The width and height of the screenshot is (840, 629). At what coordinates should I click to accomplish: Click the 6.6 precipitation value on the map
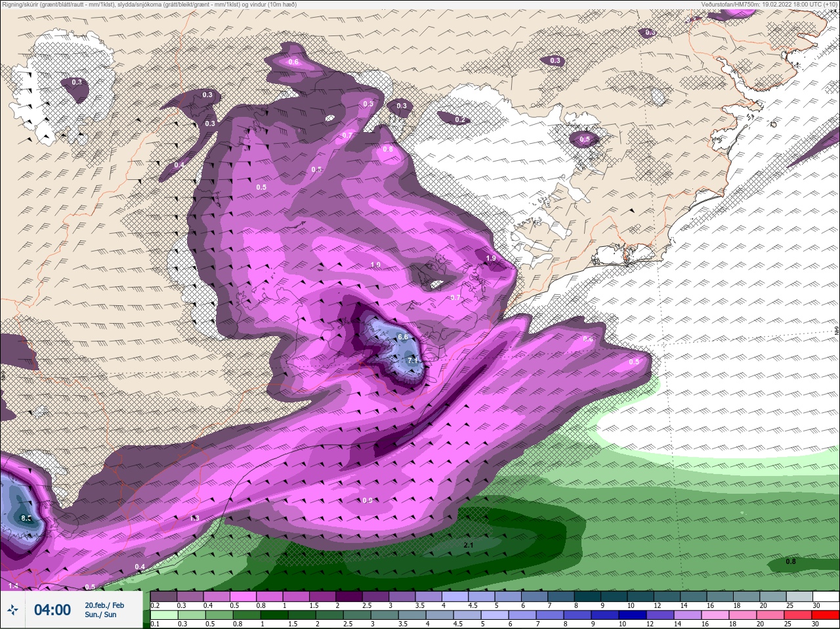[x=403, y=337]
